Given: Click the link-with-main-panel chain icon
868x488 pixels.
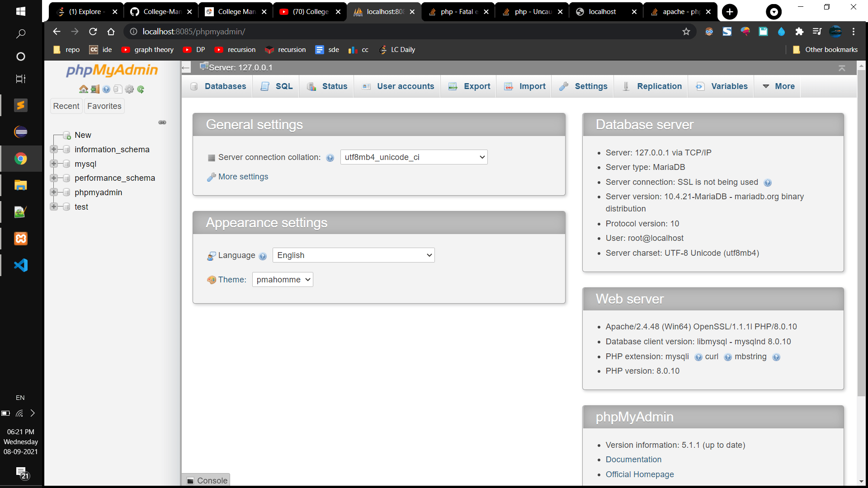Looking at the screenshot, I should point(162,122).
